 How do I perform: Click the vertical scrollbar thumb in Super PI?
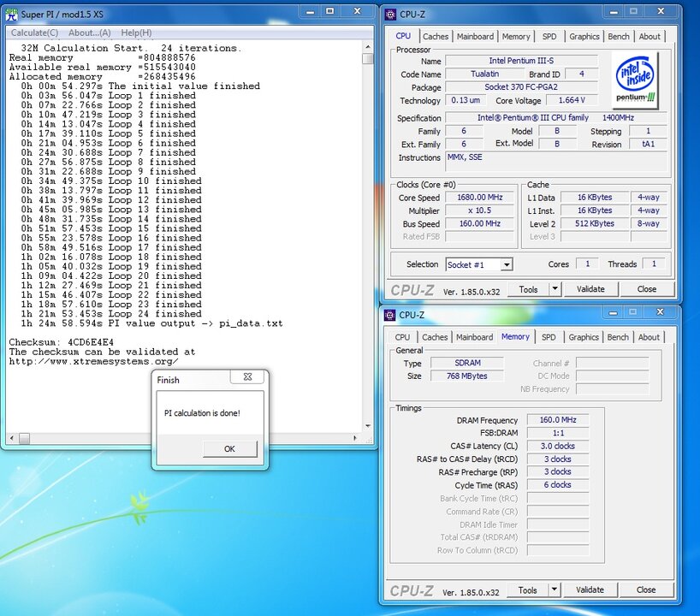(x=368, y=58)
